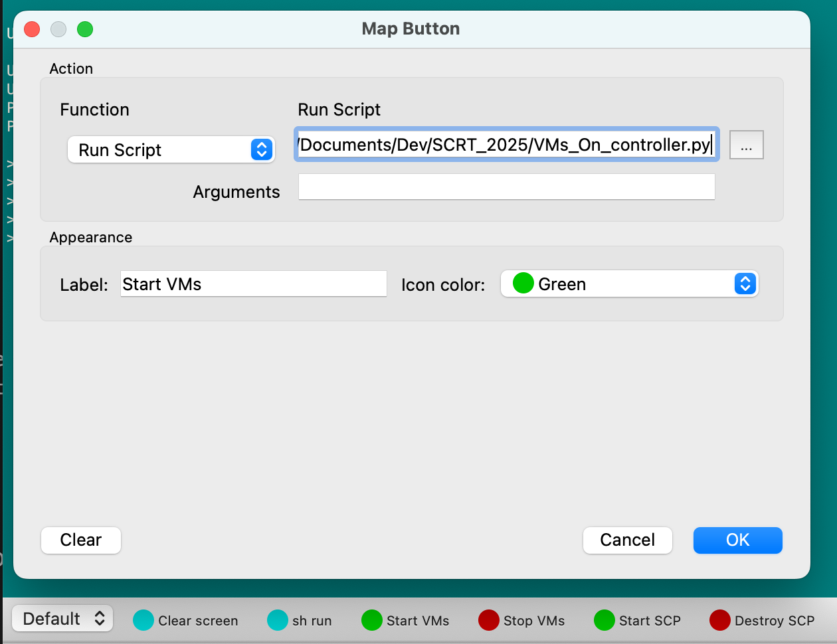This screenshot has width=837, height=644.
Task: Click the green Start SCP icon
Action: tap(604, 621)
